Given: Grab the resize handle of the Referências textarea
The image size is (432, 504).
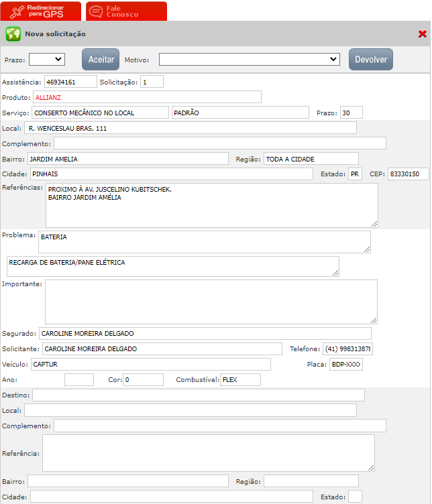Looking at the screenshot, I should pyautogui.click(x=374, y=224).
